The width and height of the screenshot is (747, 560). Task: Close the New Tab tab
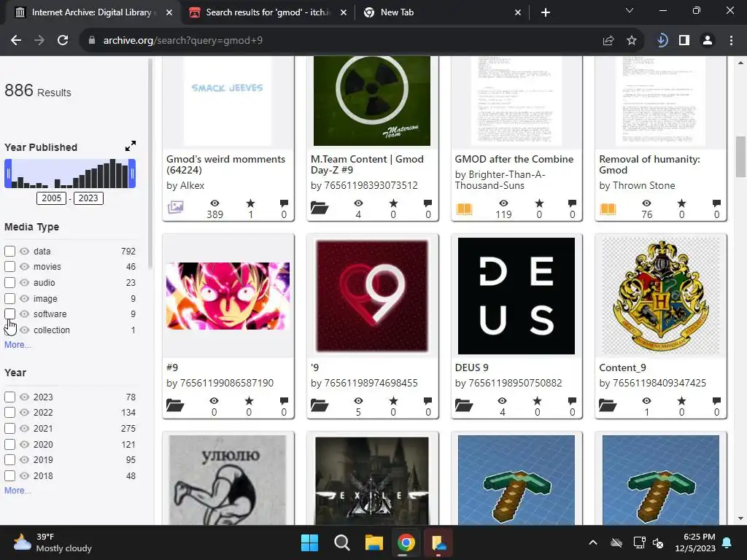click(518, 12)
